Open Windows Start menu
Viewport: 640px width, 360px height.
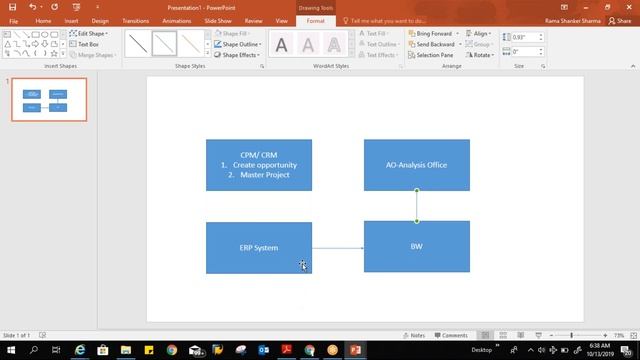click(x=11, y=350)
